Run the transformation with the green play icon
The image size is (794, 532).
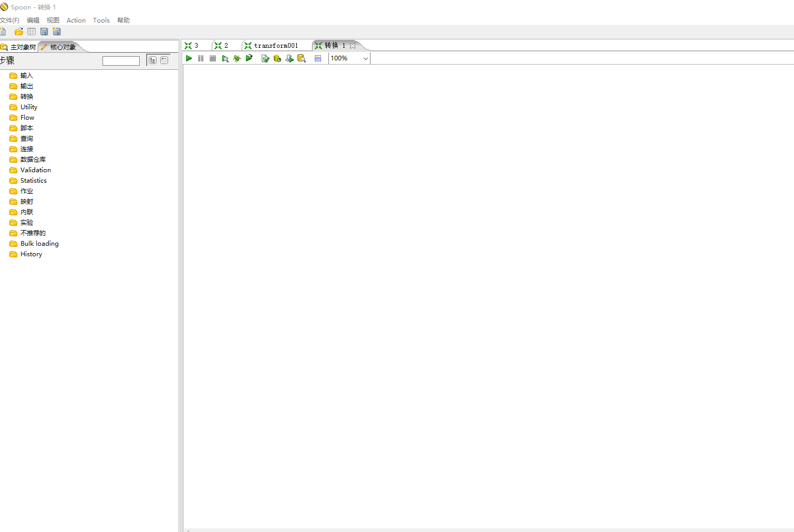coord(189,58)
